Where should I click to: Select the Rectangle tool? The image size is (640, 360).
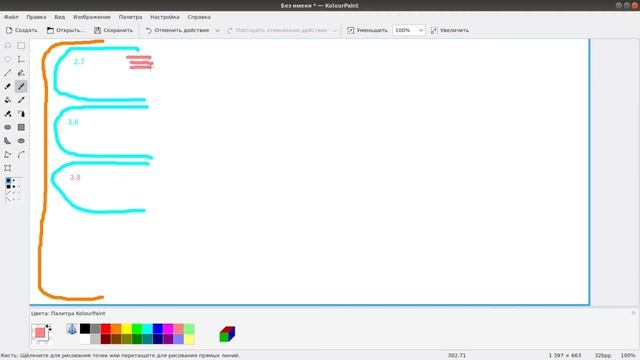[x=21, y=127]
